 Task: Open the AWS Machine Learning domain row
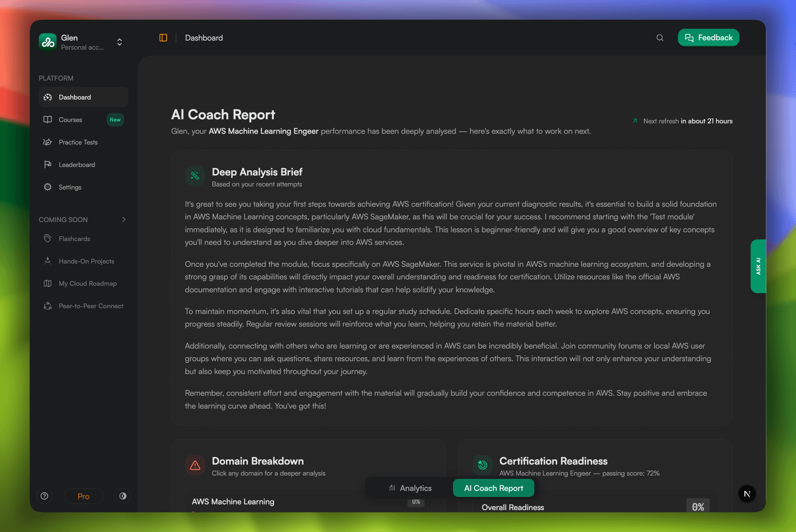tap(308, 502)
